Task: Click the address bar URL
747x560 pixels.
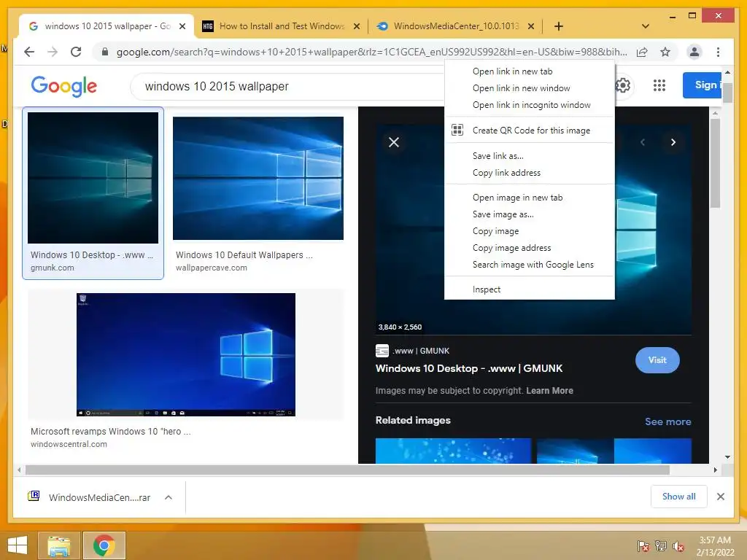Action: click(x=371, y=52)
